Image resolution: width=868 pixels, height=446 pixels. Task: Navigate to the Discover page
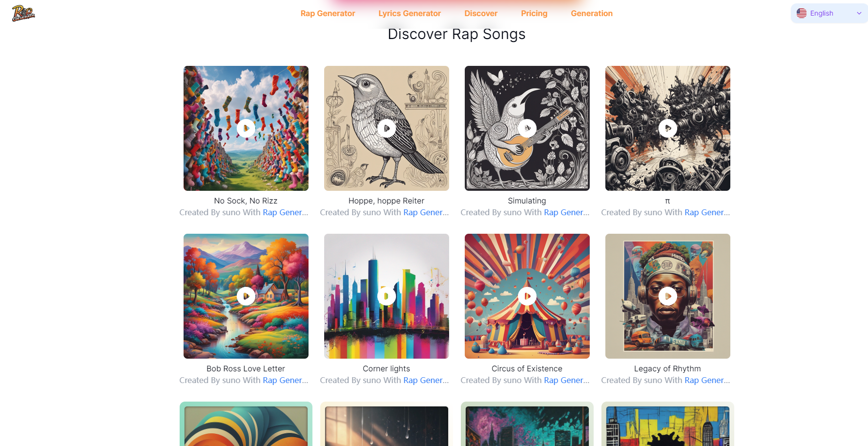coord(481,13)
